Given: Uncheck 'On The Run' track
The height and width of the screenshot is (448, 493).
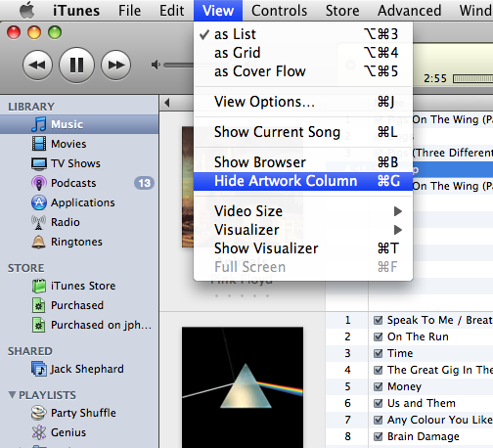Looking at the screenshot, I should point(378,336).
